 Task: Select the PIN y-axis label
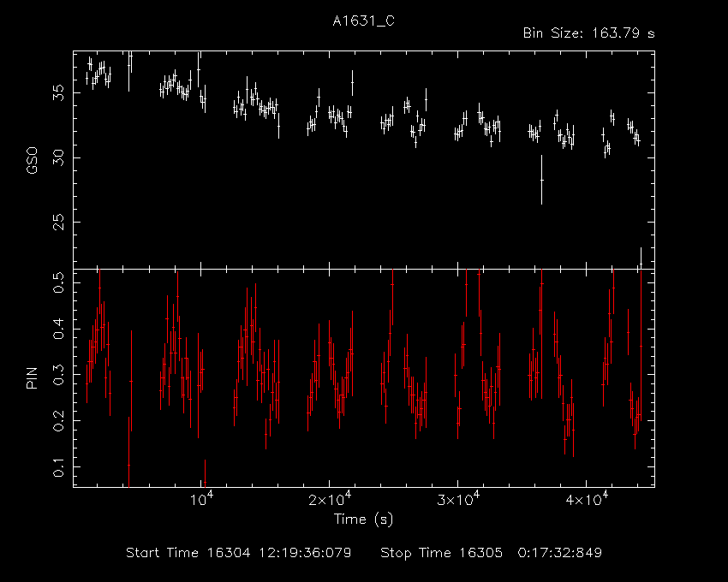32,378
